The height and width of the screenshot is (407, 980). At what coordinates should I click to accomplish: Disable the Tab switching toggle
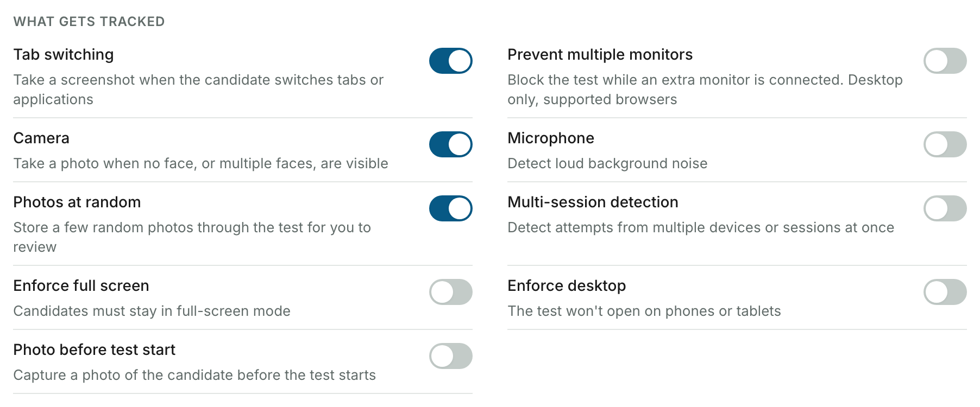(x=450, y=61)
